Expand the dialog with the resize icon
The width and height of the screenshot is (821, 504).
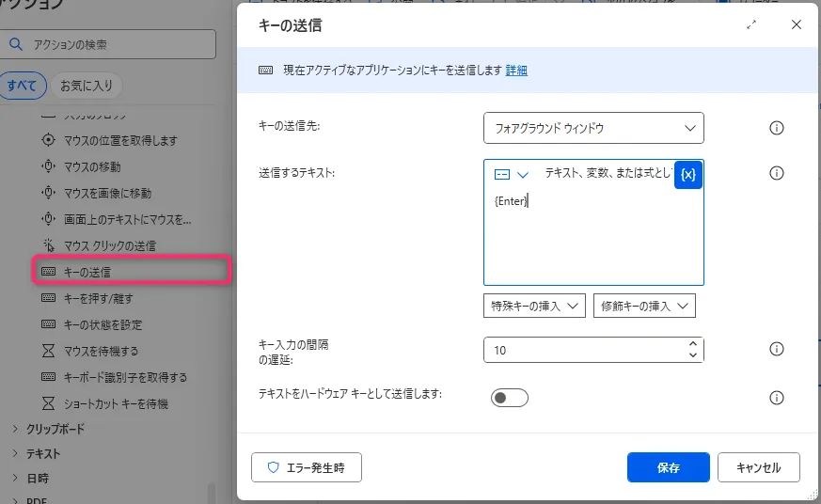(x=751, y=25)
